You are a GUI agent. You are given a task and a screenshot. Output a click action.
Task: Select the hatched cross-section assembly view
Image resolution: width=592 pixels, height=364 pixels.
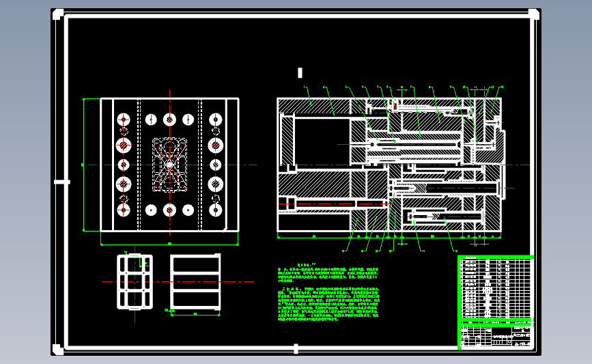click(391, 165)
